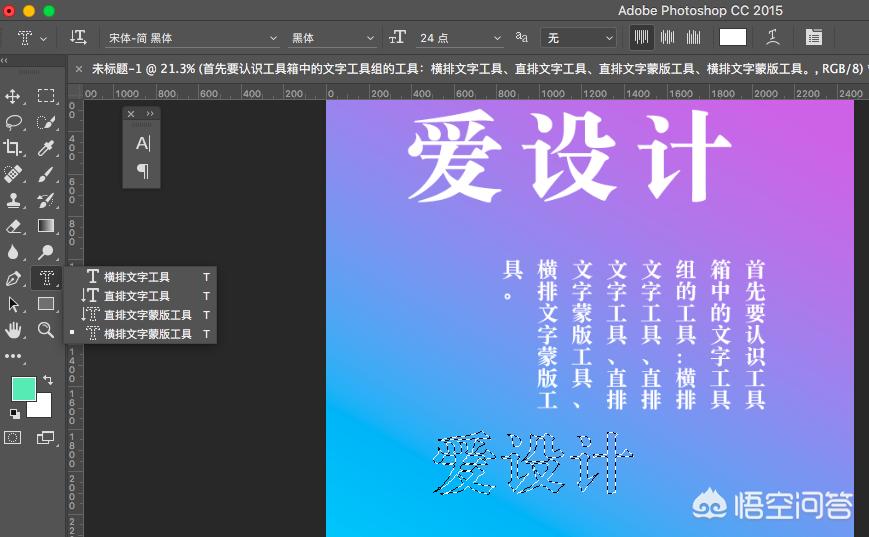This screenshot has height=537, width=869.
Task: Click the 爱设计 selection outline on canvas
Action: tap(532, 463)
